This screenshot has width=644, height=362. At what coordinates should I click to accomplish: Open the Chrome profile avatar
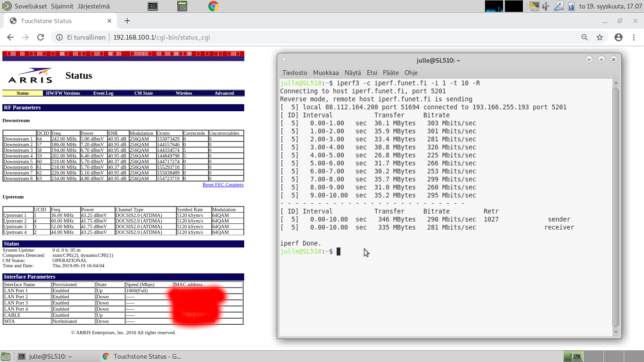pyautogui.click(x=619, y=37)
